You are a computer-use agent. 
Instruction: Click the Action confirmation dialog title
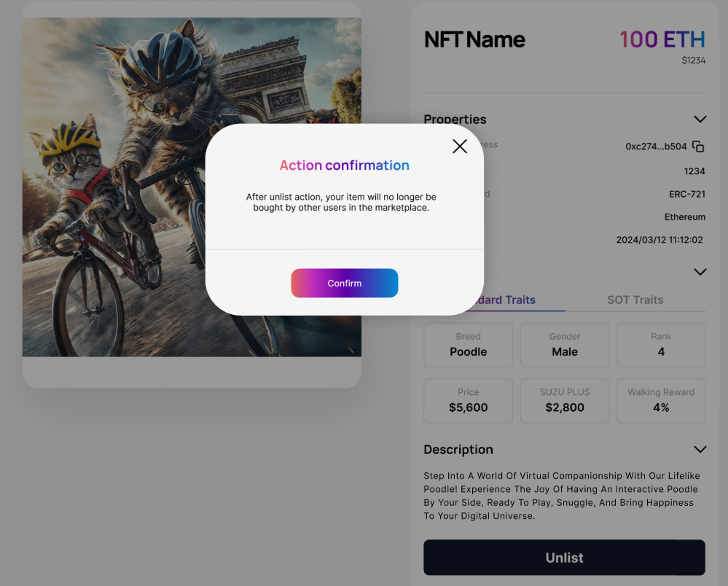pyautogui.click(x=344, y=165)
